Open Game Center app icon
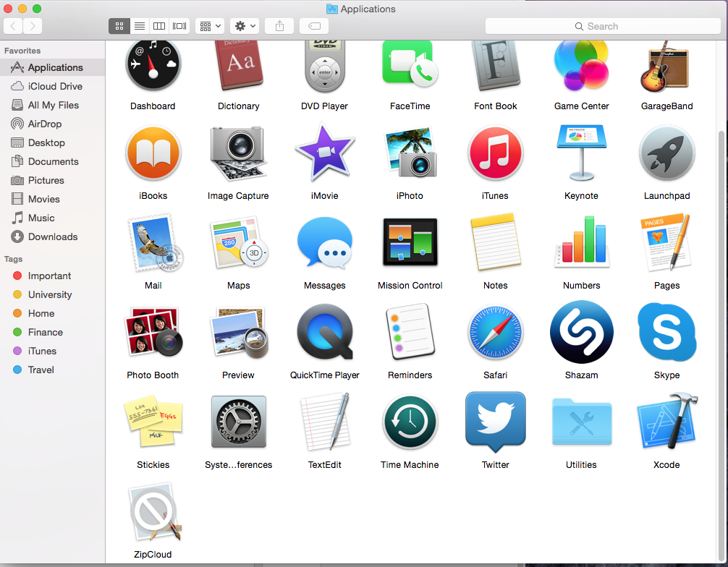The width and height of the screenshot is (728, 567). point(581,65)
